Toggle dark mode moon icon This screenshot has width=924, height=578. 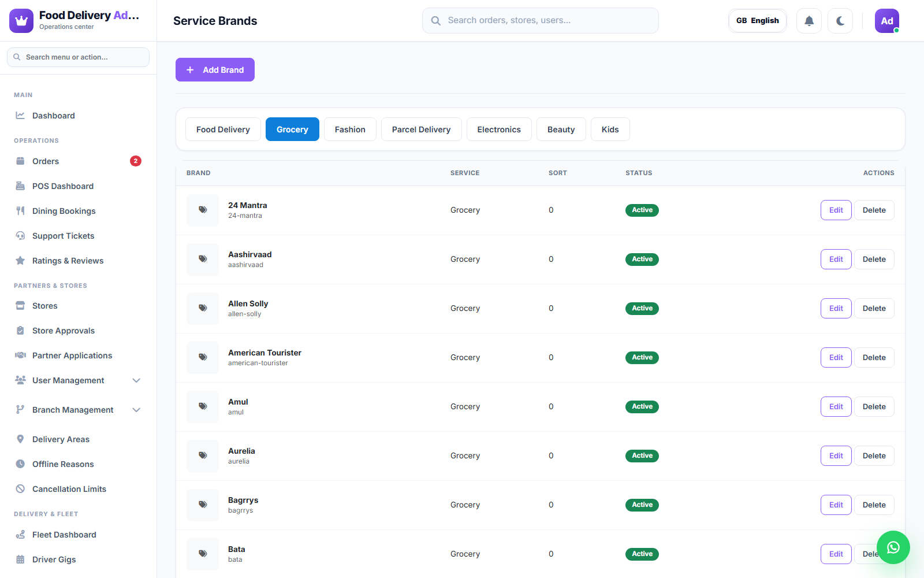(x=840, y=21)
